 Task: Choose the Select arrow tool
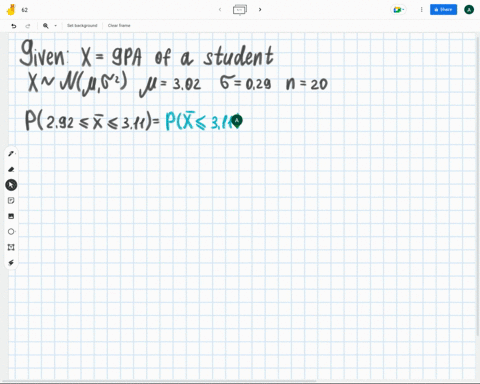[x=11, y=185]
